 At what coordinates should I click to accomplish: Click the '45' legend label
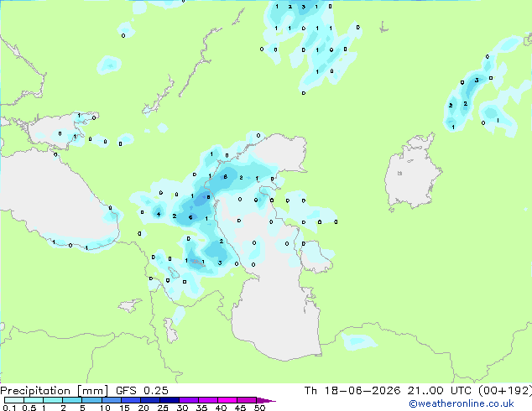[x=240, y=408]
